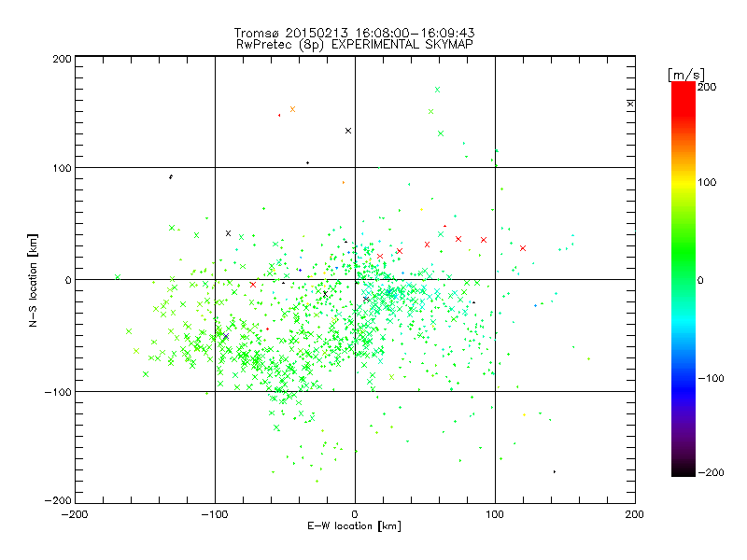The width and height of the screenshot is (747, 560).
Task: Click the x-axis tick label '−100'
Action: tap(215, 514)
